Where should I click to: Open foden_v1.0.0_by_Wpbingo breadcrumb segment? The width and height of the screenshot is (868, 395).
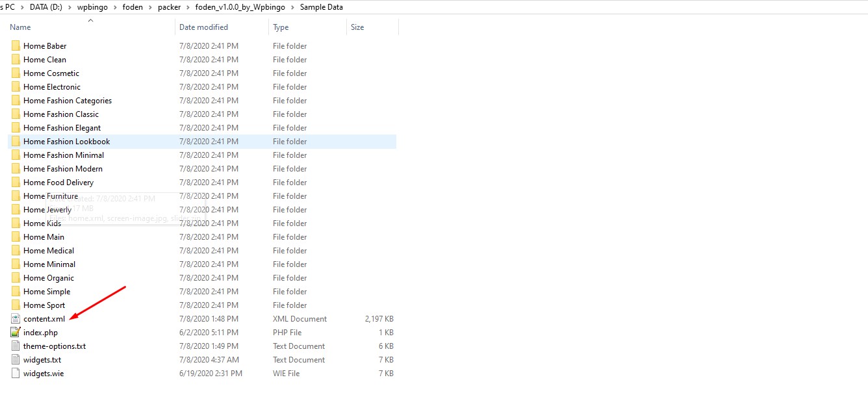pyautogui.click(x=240, y=7)
